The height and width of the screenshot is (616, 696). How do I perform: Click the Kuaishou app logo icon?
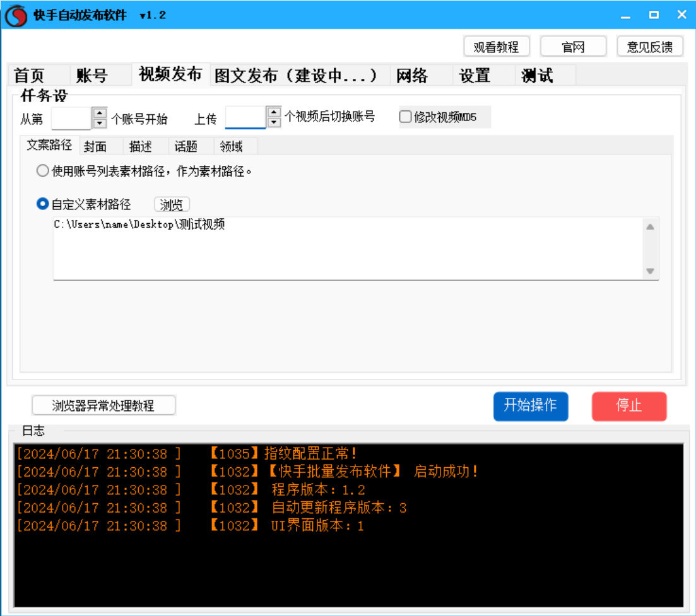pyautogui.click(x=16, y=15)
